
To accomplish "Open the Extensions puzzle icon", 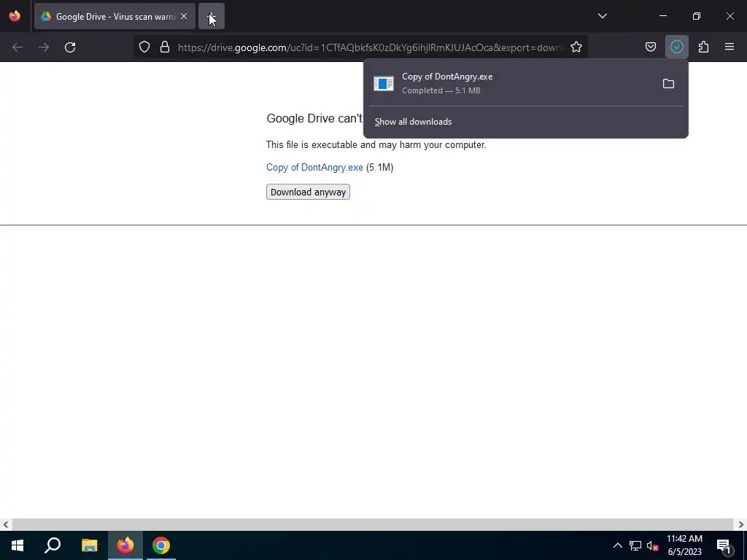I will pos(703,47).
